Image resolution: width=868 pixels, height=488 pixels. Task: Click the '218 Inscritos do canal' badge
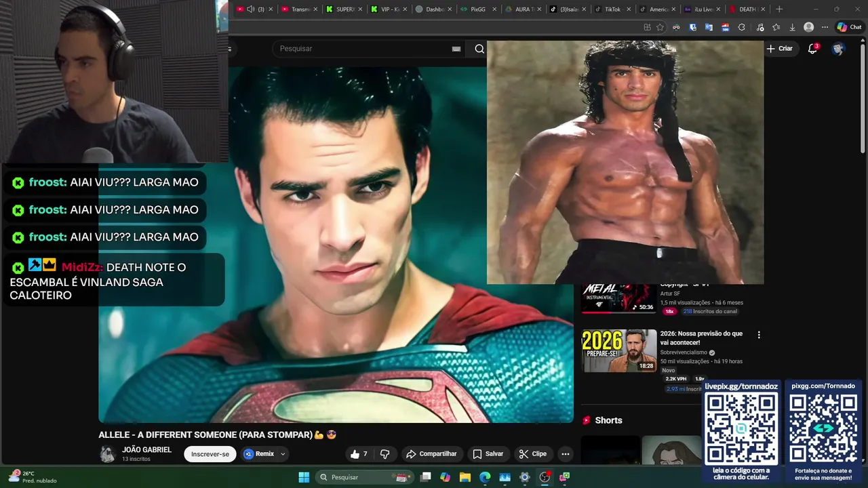[x=710, y=312]
